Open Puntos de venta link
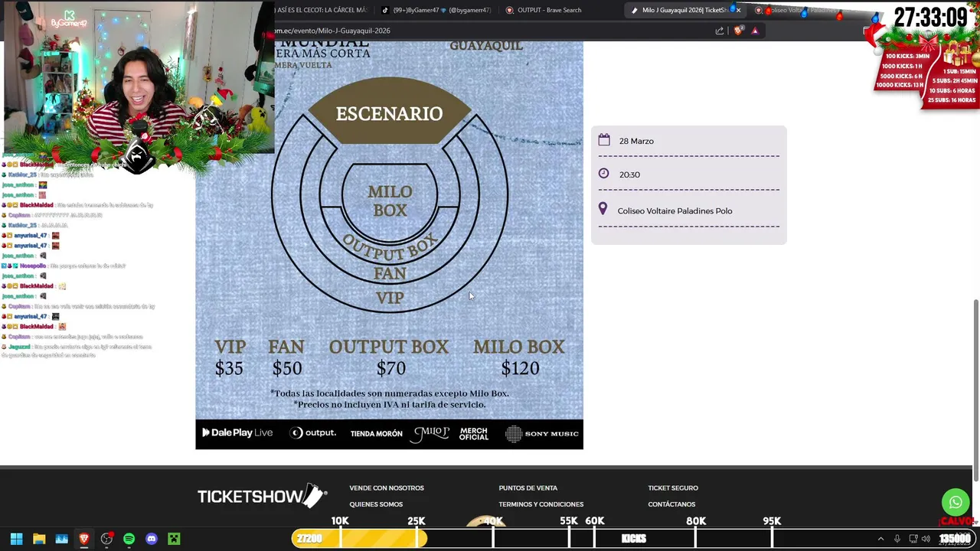This screenshot has width=980, height=551. pos(528,487)
